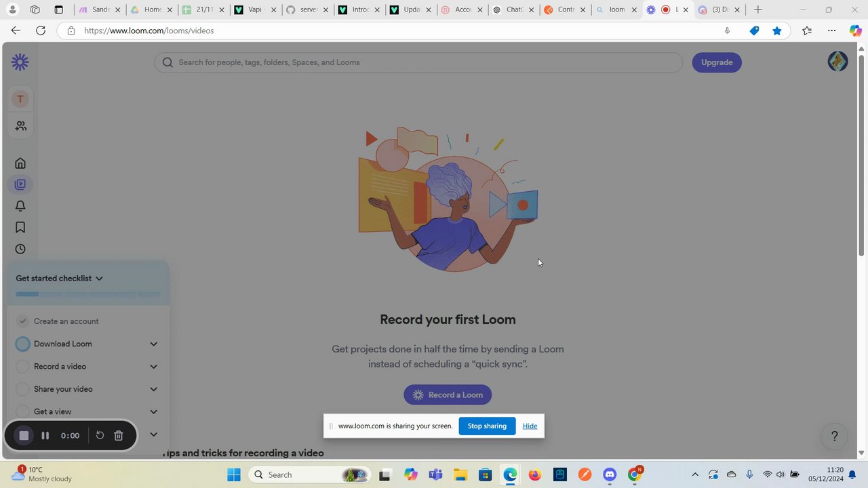
Task: Open the T workspace avatar
Action: click(20, 99)
